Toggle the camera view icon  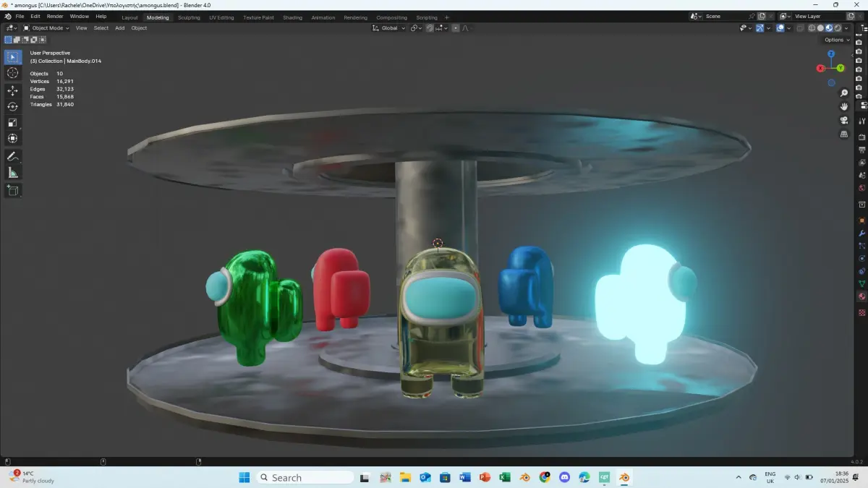pyautogui.click(x=844, y=121)
